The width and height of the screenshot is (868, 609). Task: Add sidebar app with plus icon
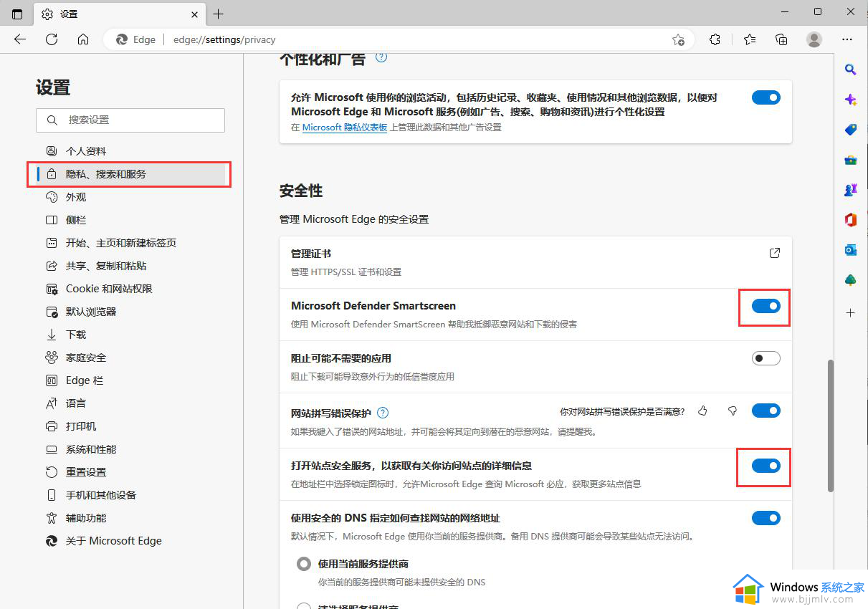[x=850, y=312]
